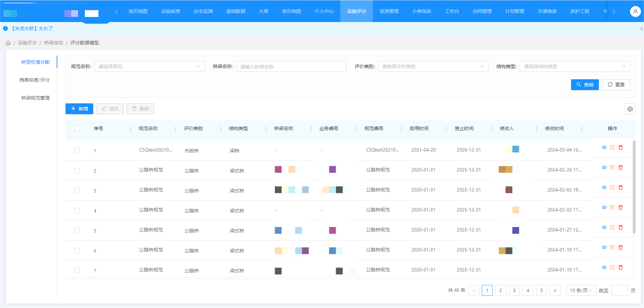View details of row 2 via eye icon
Image resolution: width=644 pixels, height=308 pixels.
pyautogui.click(x=604, y=167)
